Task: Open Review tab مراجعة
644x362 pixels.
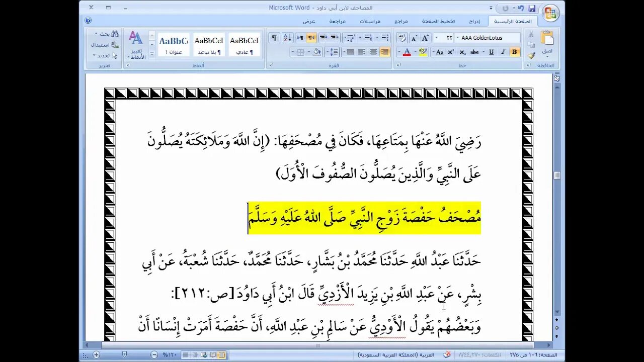Action: click(337, 21)
